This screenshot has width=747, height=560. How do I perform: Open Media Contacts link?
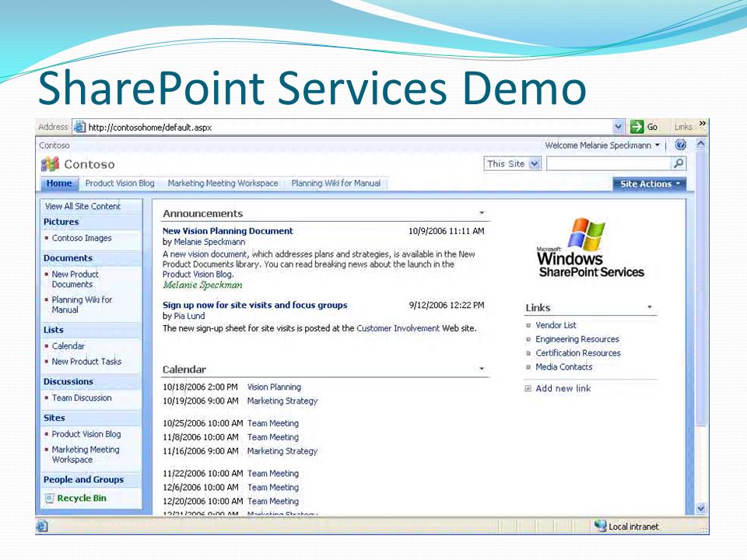(x=563, y=366)
